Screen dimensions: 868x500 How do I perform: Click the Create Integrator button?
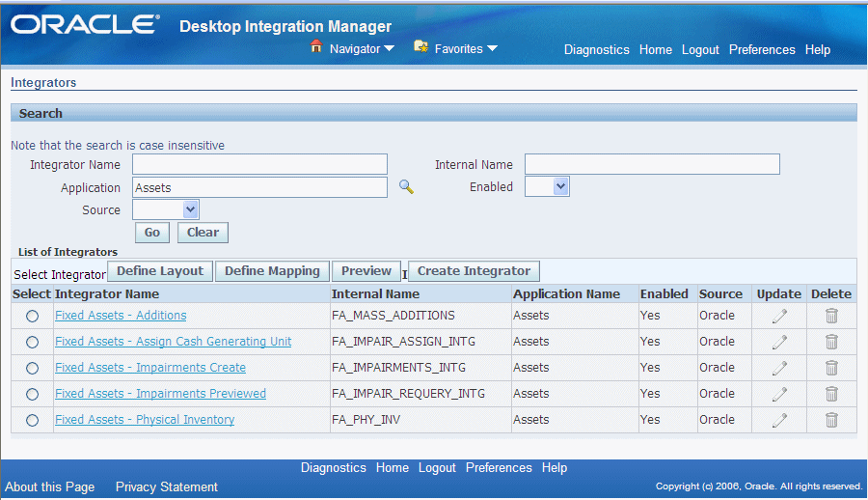474,271
